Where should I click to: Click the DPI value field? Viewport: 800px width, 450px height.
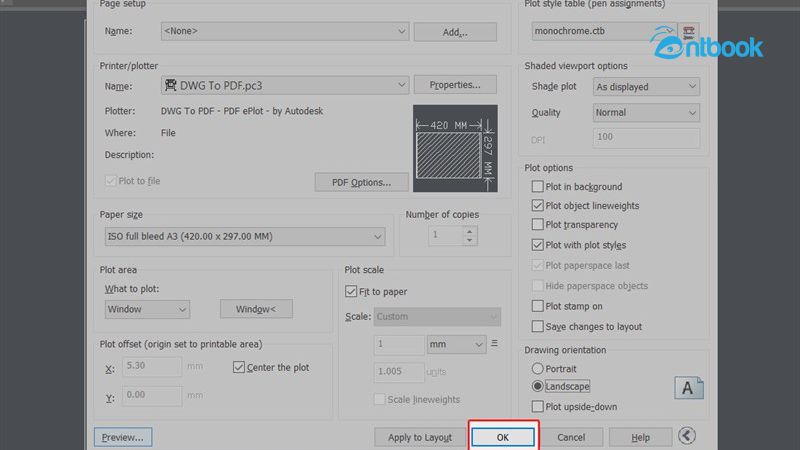coord(646,138)
